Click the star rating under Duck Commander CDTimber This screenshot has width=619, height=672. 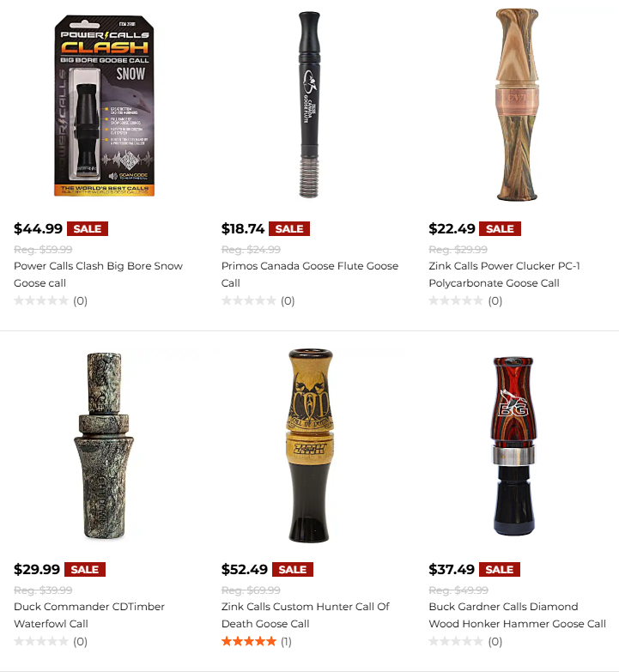(41, 642)
